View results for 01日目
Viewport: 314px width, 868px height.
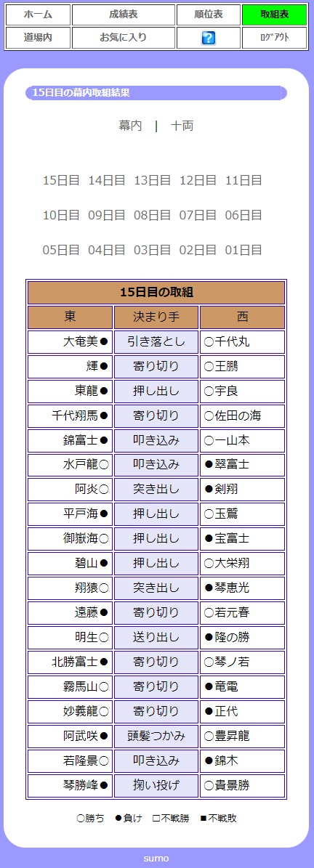[243, 250]
